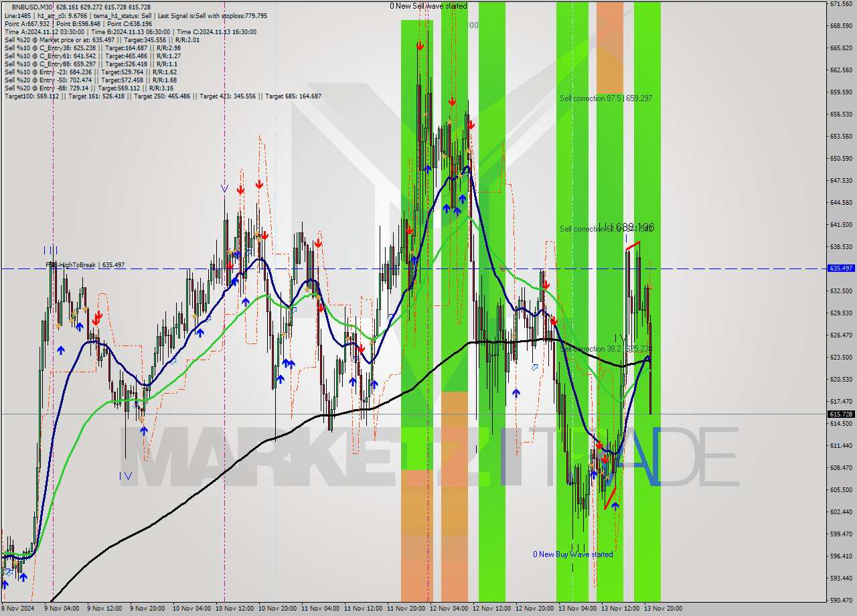Select 662.560 on the price axis

[841, 70]
